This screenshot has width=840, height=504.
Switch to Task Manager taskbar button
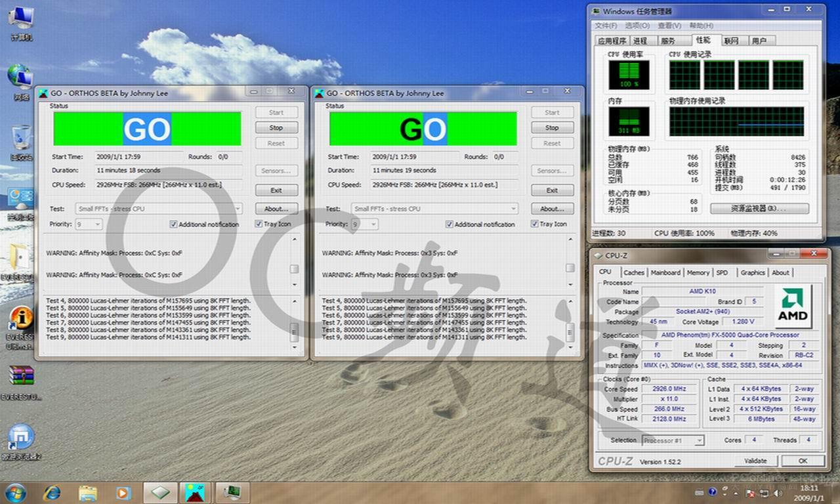[231, 492]
